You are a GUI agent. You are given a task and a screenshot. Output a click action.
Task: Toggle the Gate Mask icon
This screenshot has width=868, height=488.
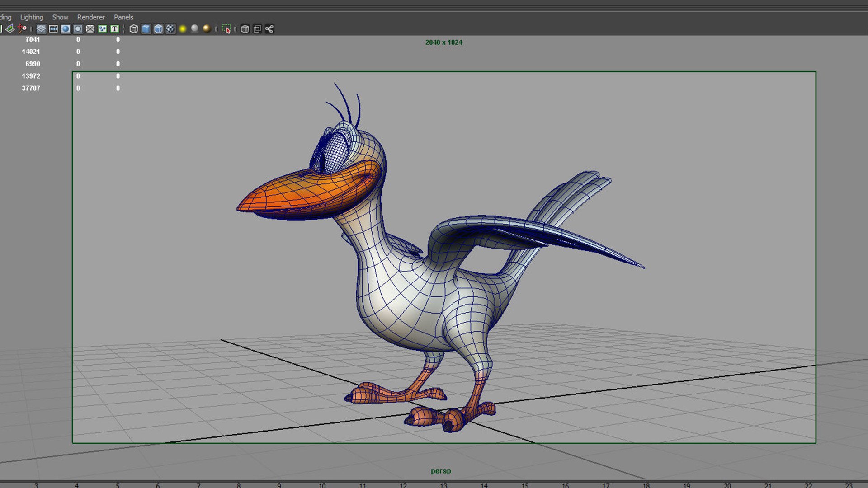(x=78, y=29)
